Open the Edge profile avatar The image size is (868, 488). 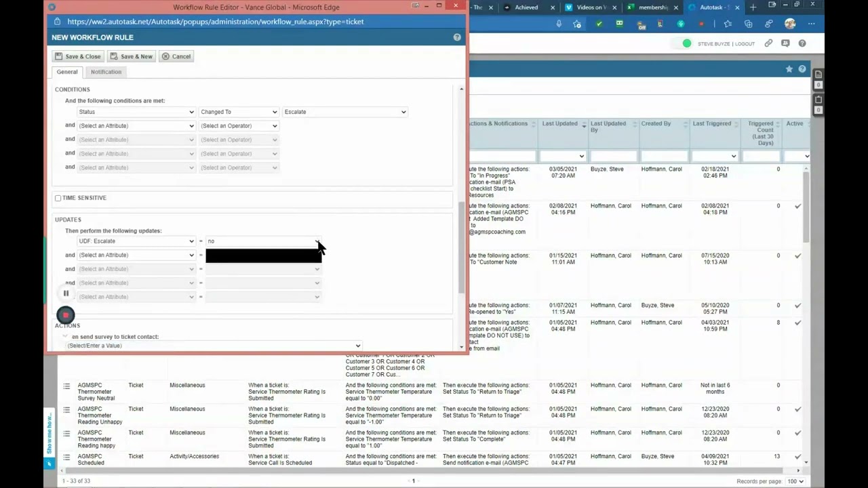pyautogui.click(x=790, y=24)
